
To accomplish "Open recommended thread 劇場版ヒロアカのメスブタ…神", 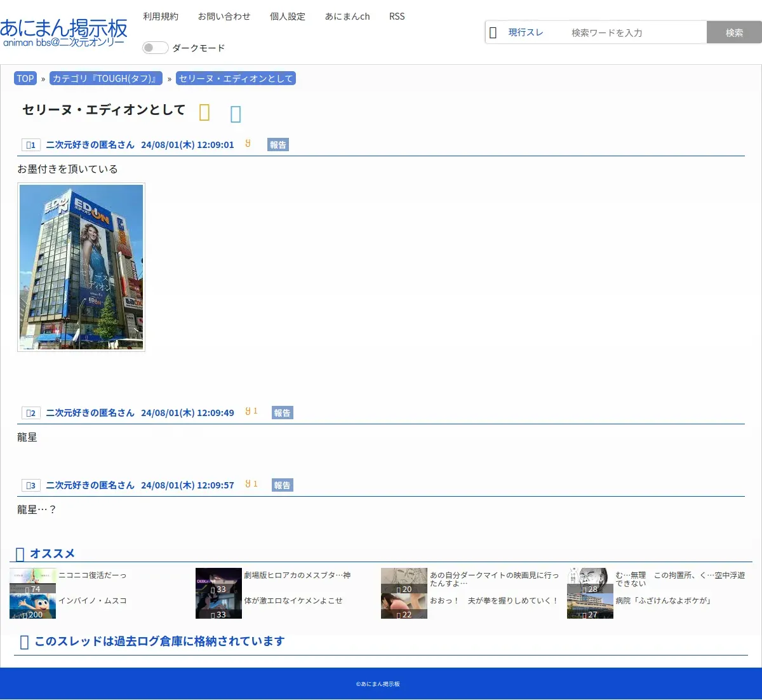I will [x=297, y=575].
